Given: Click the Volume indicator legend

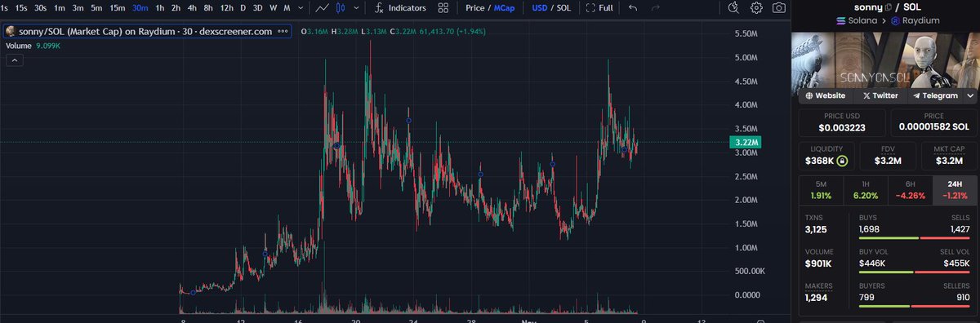Looking at the screenshot, I should coord(33,46).
